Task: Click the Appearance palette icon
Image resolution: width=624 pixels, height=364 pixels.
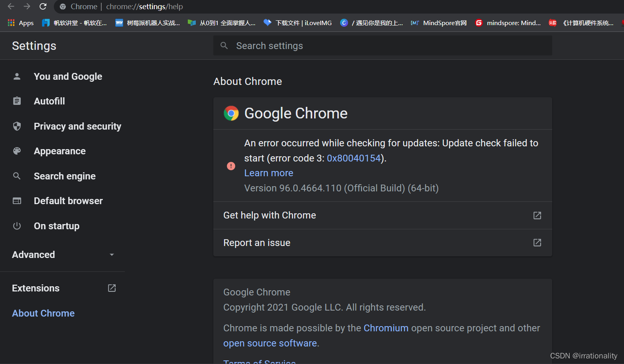Action: tap(17, 151)
